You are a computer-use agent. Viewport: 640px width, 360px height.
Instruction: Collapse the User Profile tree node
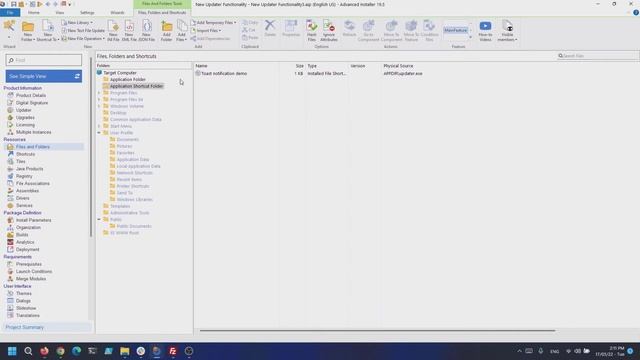pos(99,133)
